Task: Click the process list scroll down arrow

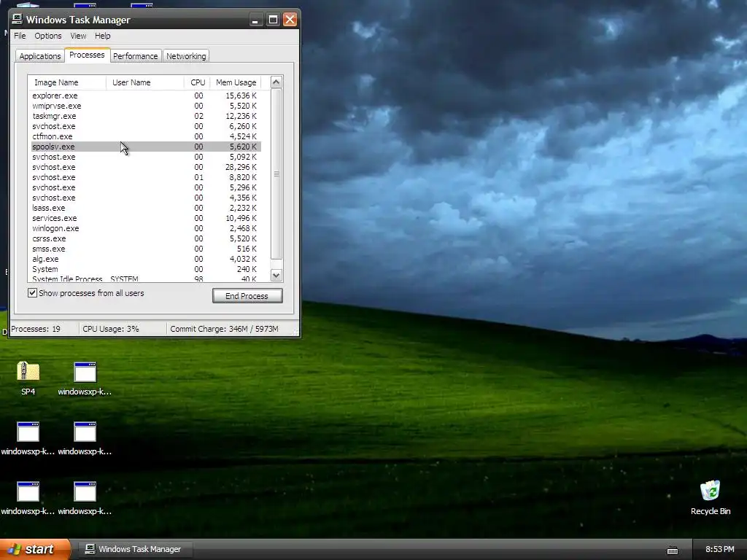Action: click(x=276, y=275)
